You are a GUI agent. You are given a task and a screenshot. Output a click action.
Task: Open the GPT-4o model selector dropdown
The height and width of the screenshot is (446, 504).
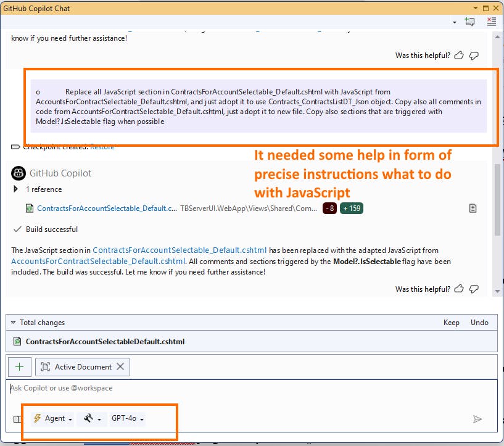pyautogui.click(x=126, y=418)
